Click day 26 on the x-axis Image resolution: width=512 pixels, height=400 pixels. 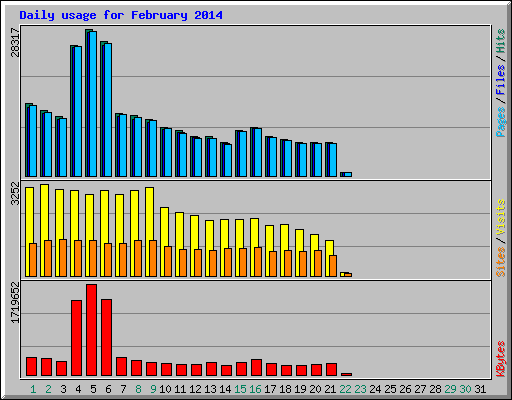tap(405, 389)
